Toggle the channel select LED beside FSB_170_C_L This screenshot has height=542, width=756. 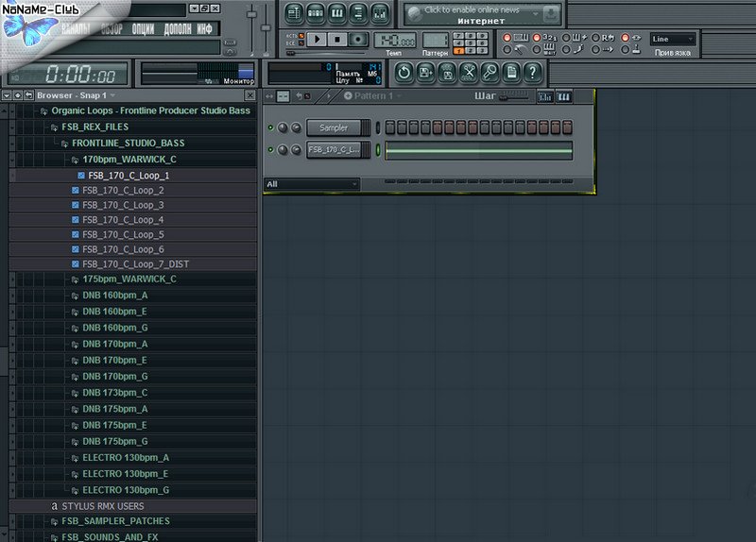click(378, 150)
